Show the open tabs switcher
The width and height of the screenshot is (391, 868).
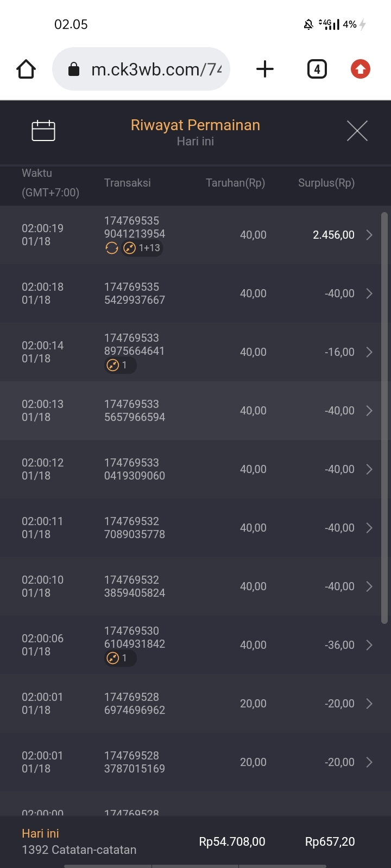pyautogui.click(x=317, y=69)
